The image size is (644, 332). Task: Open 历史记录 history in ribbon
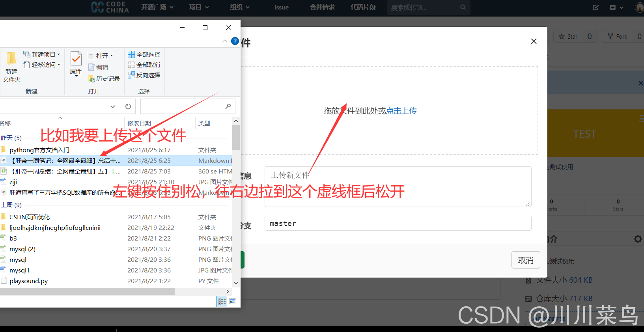pos(104,78)
